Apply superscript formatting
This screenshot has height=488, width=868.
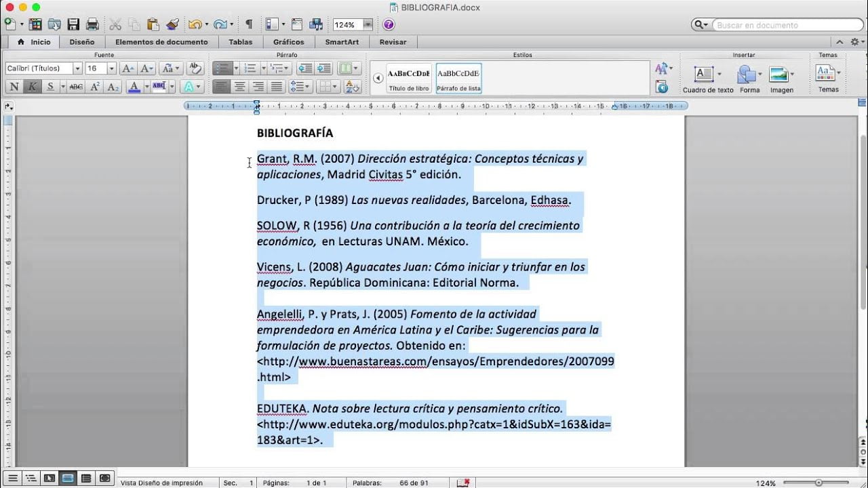[x=95, y=87]
